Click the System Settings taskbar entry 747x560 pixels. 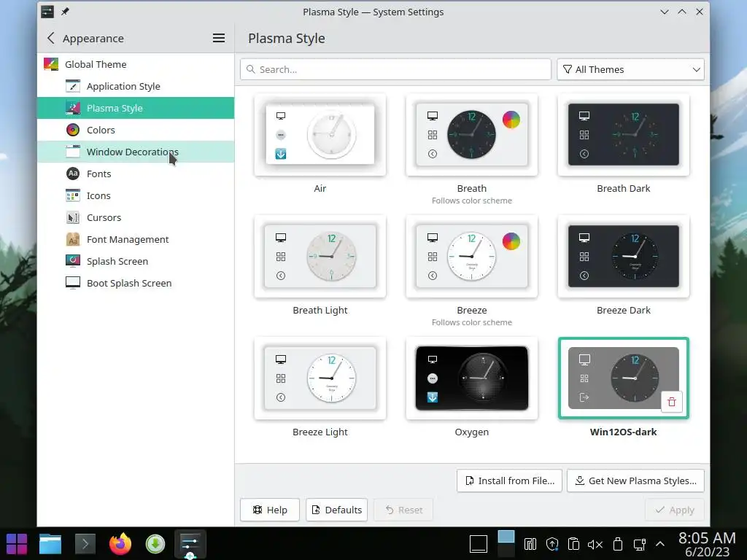click(190, 544)
